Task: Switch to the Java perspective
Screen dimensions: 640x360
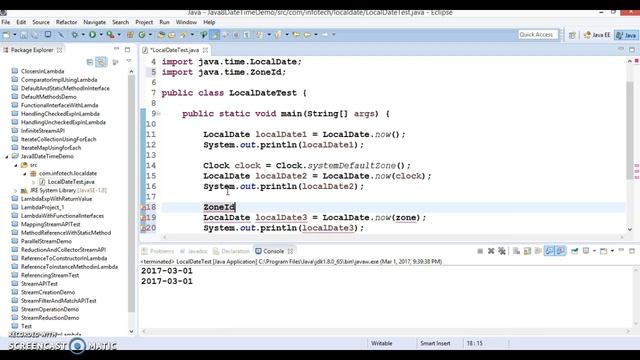Action: [x=627, y=35]
